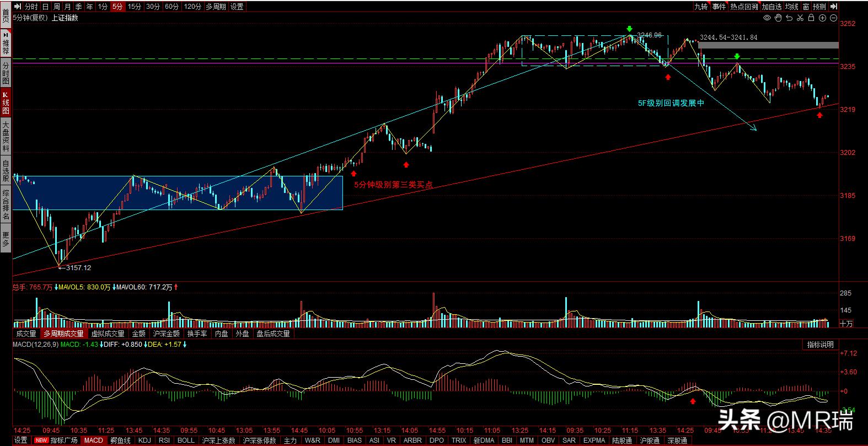Click the circled minus zoom-out icon

833,18
